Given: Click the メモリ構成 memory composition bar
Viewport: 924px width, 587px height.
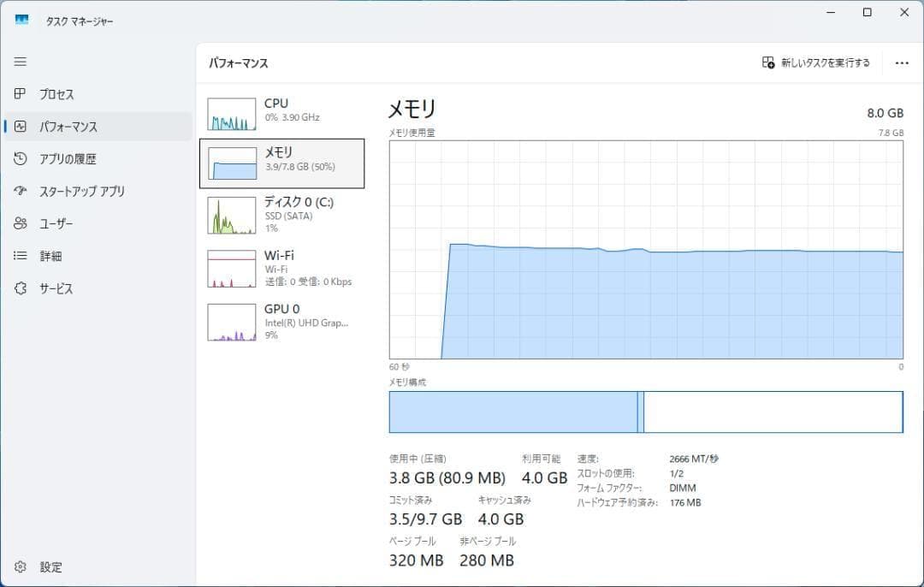Looking at the screenshot, I should [x=646, y=412].
